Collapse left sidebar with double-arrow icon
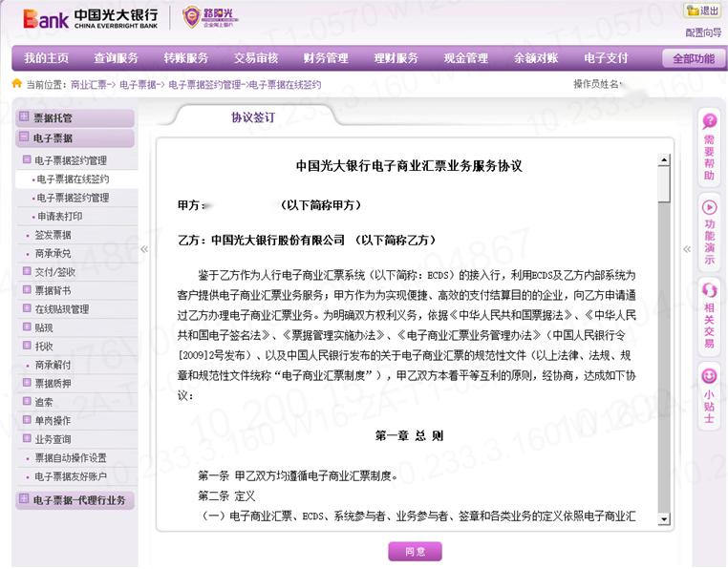This screenshot has height=569, width=728. pyautogui.click(x=144, y=249)
